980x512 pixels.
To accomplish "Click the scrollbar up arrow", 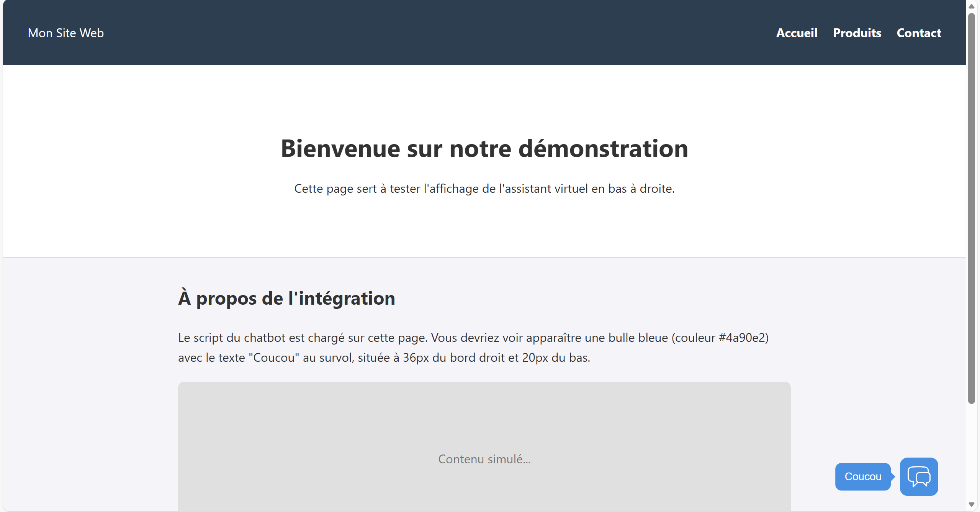I will click(972, 6).
